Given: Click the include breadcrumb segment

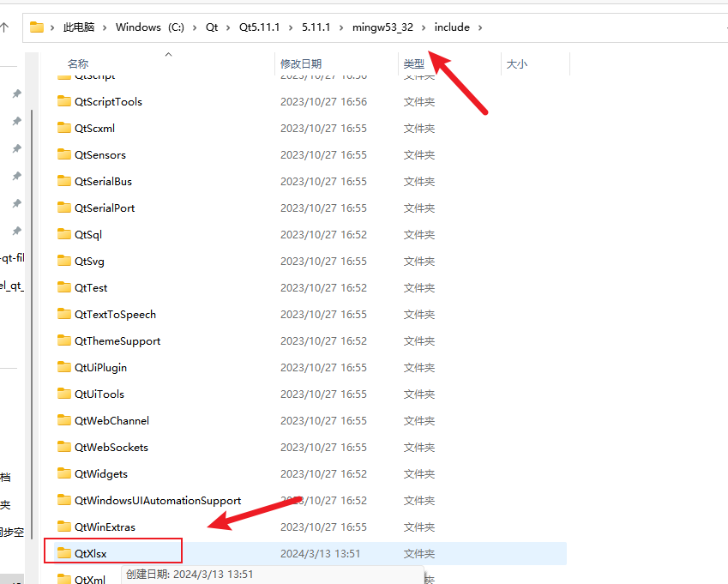Looking at the screenshot, I should [x=452, y=27].
